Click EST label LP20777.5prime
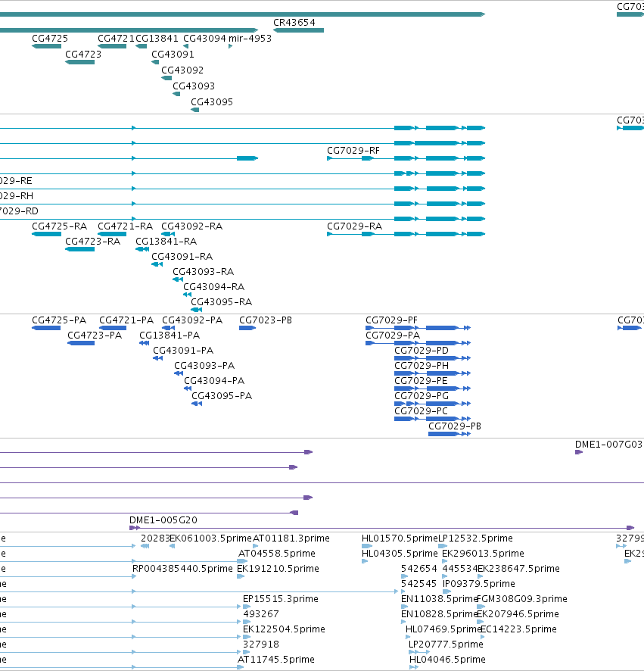644x671 pixels. [446, 644]
